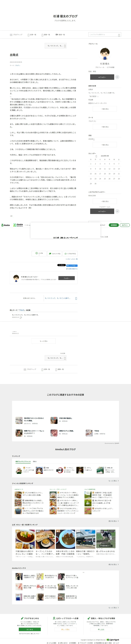Open プロフィール link under author name

click(x=100, y=67)
